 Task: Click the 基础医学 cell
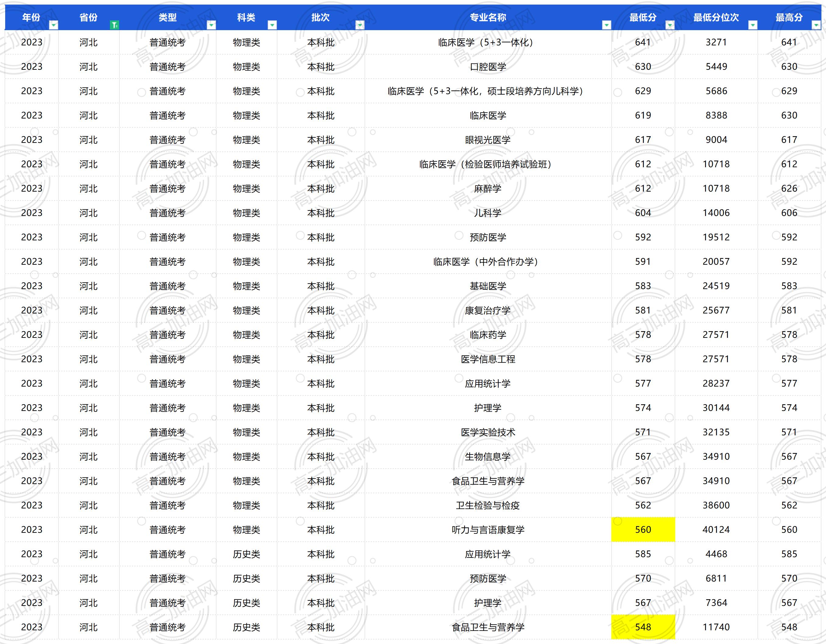click(x=488, y=286)
